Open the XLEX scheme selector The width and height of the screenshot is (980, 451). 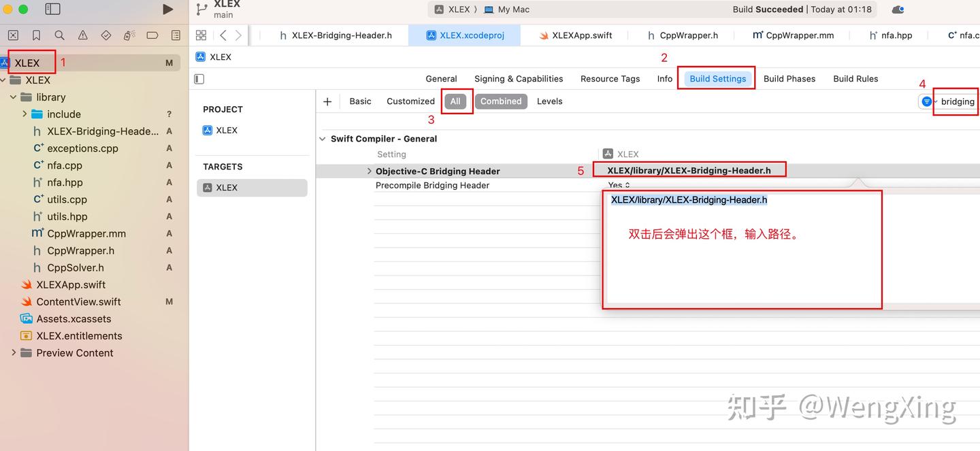(454, 10)
